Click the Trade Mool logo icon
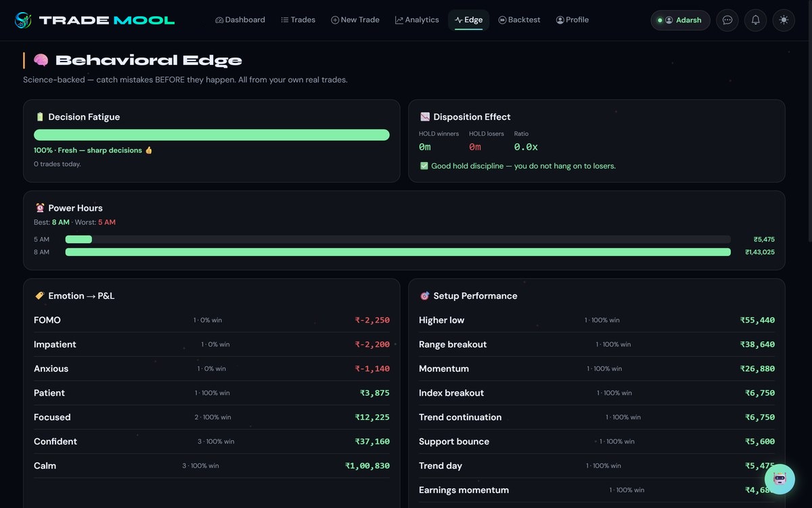 click(x=24, y=20)
